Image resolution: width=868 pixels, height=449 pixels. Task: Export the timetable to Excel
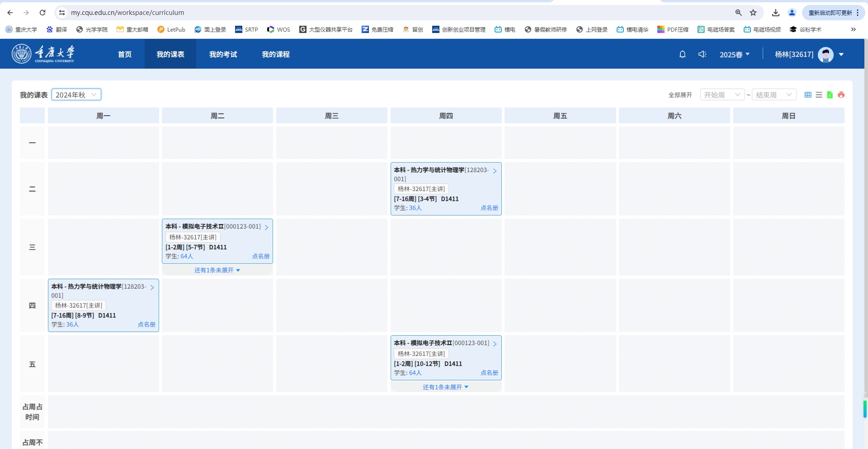click(830, 95)
